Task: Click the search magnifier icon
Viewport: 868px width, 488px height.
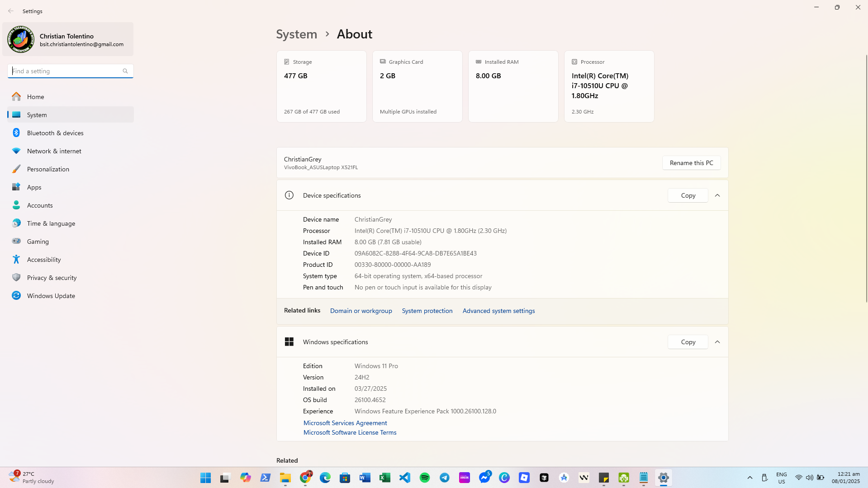Action: 125,71
